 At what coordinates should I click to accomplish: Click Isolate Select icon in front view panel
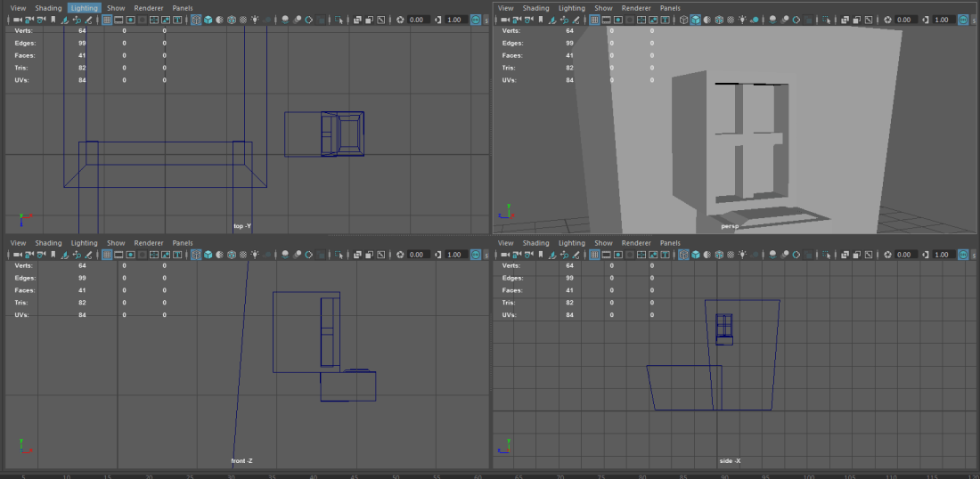339,255
